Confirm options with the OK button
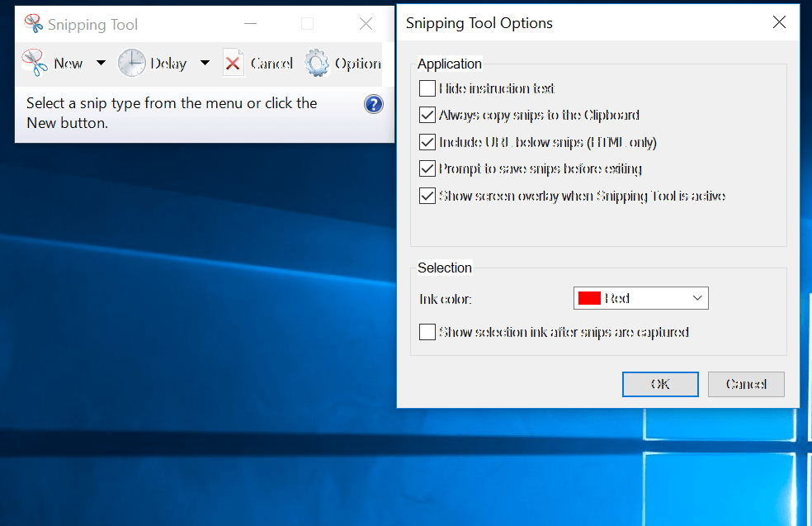Screen dimensions: 812x526 pyautogui.click(x=660, y=384)
